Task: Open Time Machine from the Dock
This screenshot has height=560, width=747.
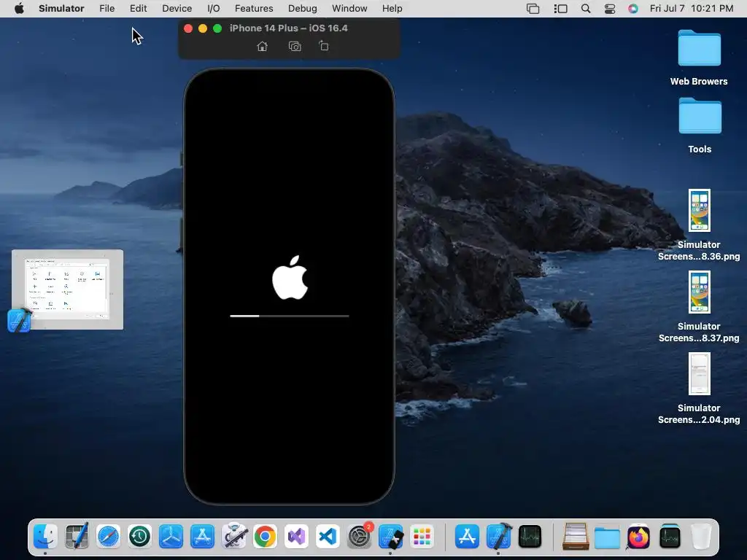Action: (x=139, y=537)
